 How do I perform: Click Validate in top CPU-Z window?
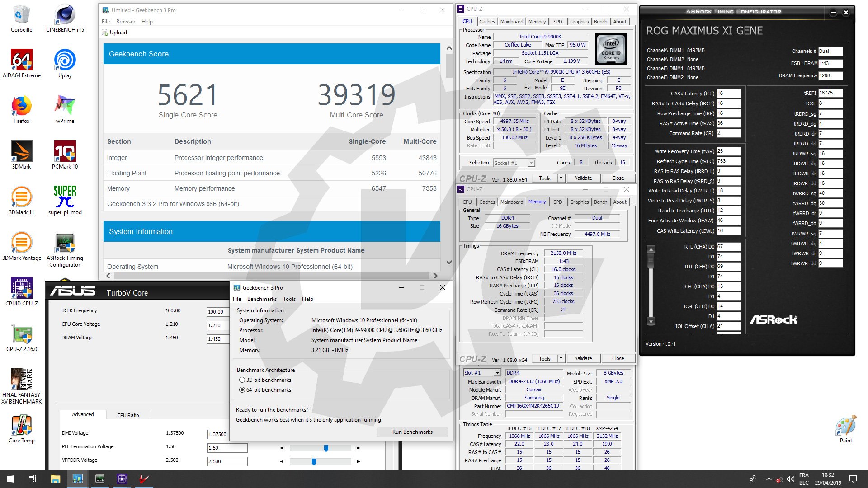(583, 178)
